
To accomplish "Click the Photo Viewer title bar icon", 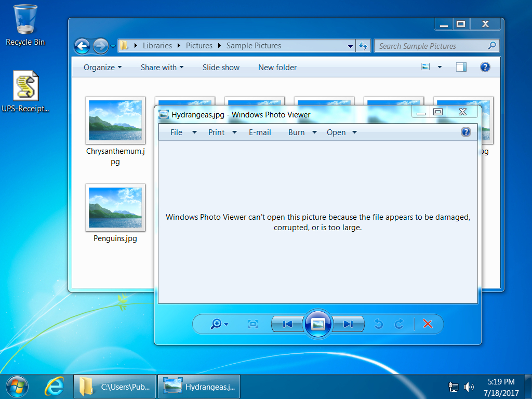I will (164, 114).
